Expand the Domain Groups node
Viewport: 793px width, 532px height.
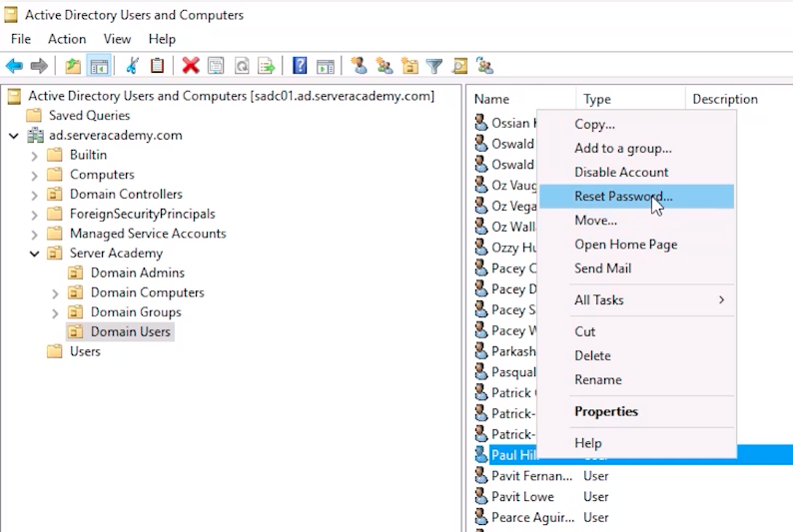click(56, 312)
